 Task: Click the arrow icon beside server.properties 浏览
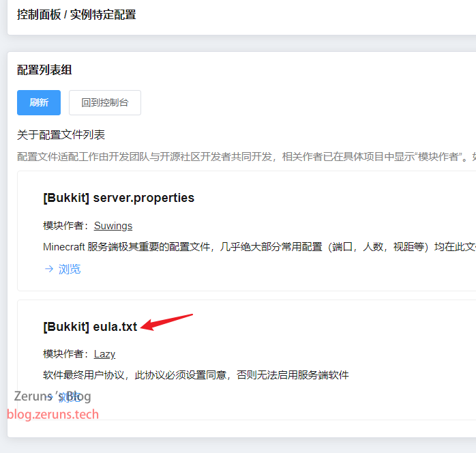tap(49, 269)
